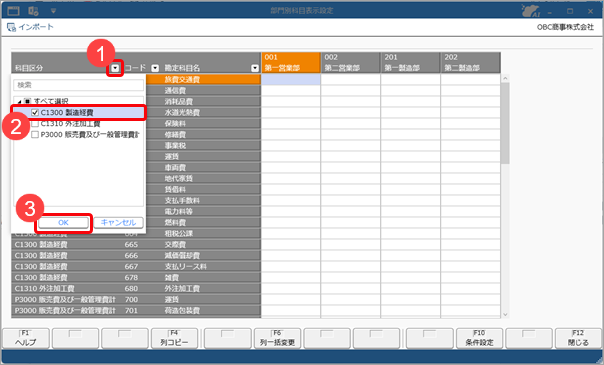The width and height of the screenshot is (604, 365).
Task: Click the 雑費 account name cell
Action: [x=211, y=278]
